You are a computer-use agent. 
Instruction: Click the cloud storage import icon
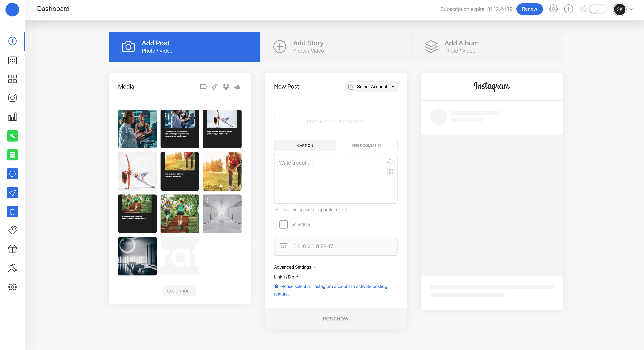pos(237,87)
